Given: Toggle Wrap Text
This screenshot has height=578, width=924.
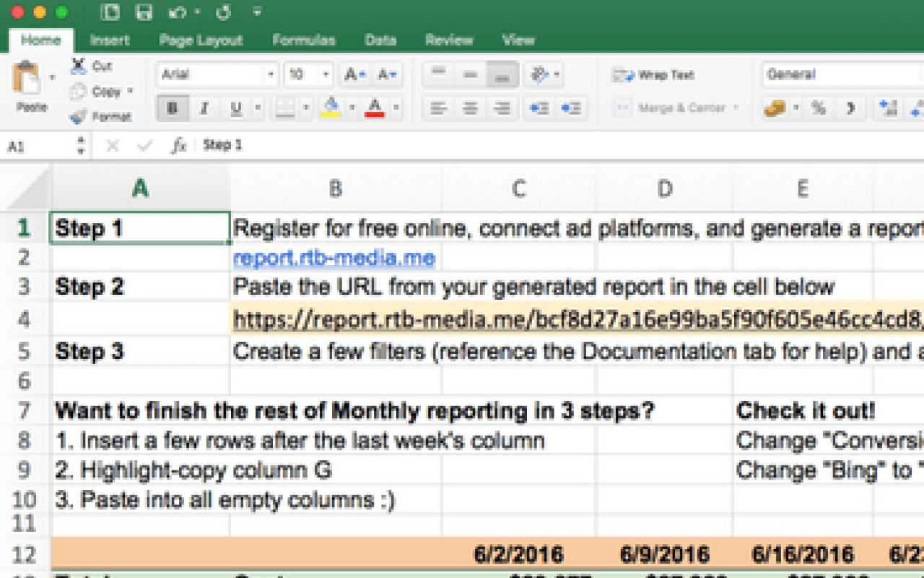Looking at the screenshot, I should [x=653, y=74].
